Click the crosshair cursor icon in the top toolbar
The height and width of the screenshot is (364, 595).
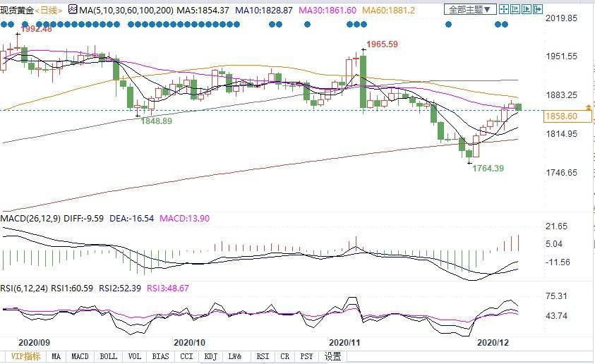[x=504, y=10]
